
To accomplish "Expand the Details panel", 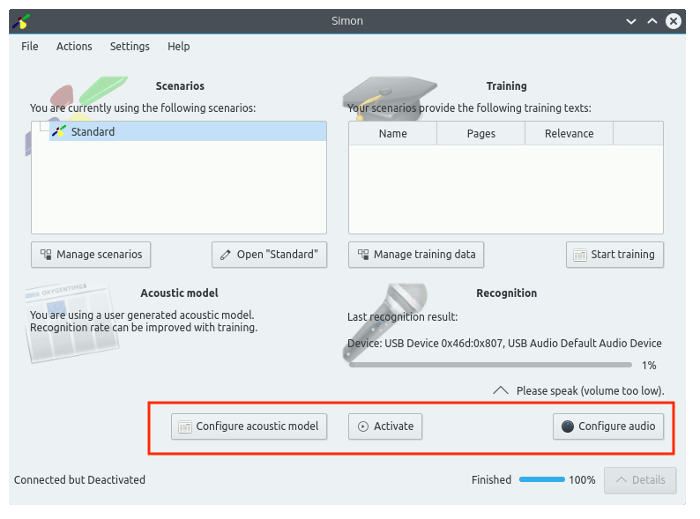I will point(640,480).
